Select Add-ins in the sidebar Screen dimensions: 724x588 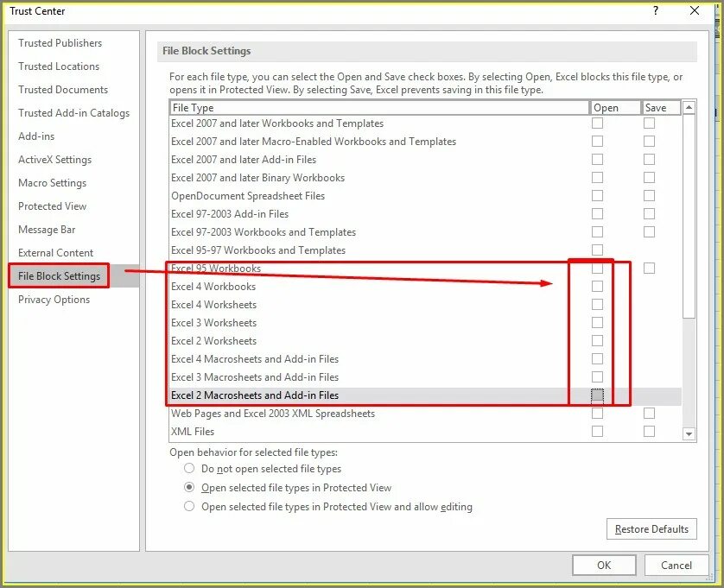click(x=36, y=136)
